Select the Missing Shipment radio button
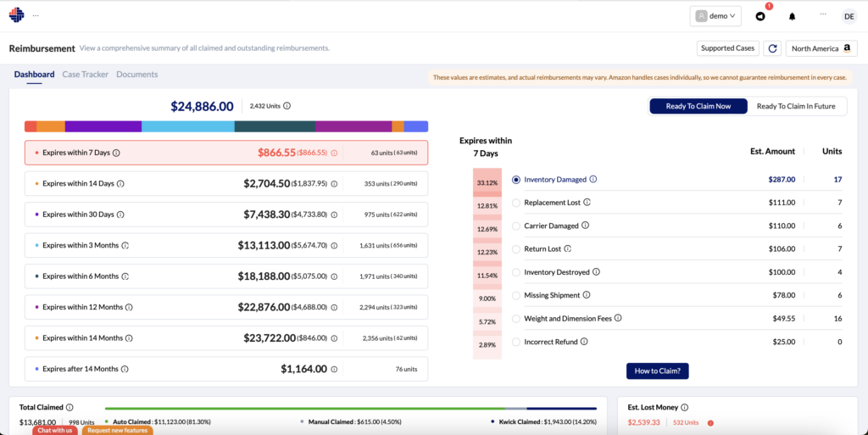This screenshot has width=868, height=435. tap(516, 296)
